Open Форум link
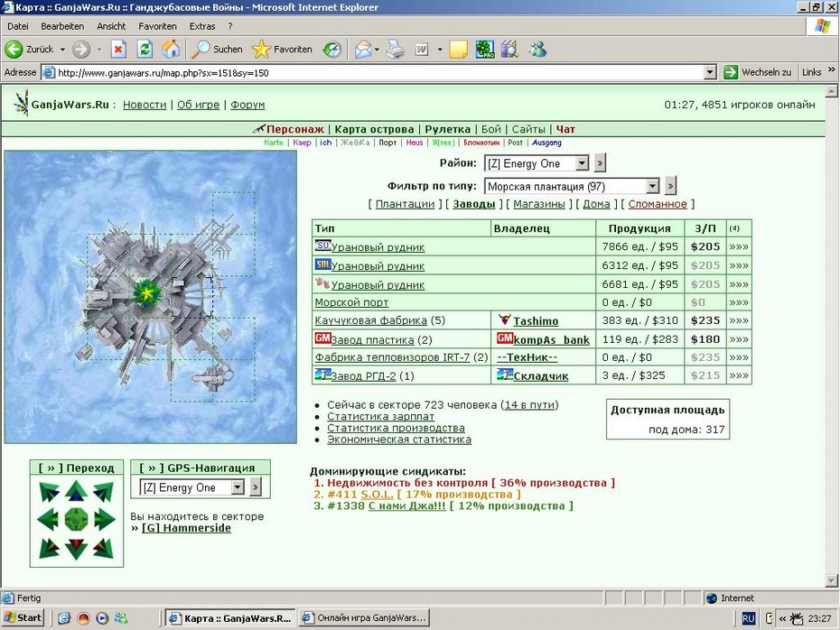The image size is (840, 630). [x=247, y=105]
